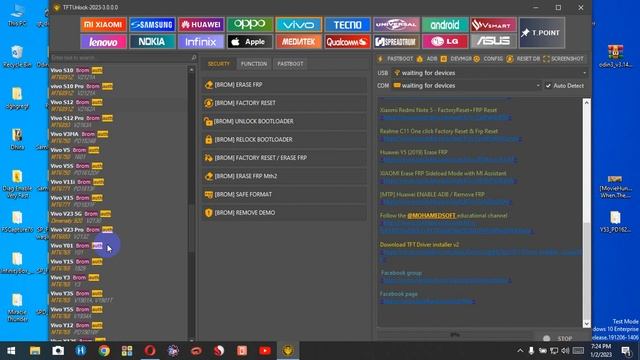Run [BROM] REMOVE DEMO

tap(284, 213)
